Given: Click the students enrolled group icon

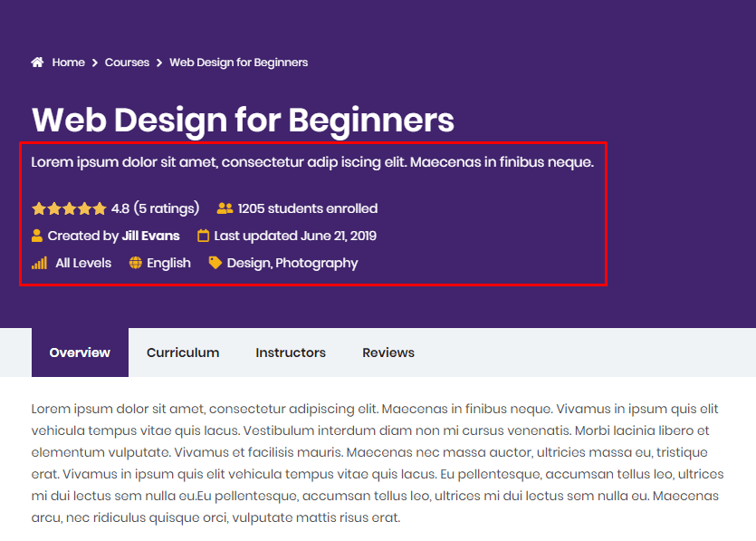Looking at the screenshot, I should [225, 208].
